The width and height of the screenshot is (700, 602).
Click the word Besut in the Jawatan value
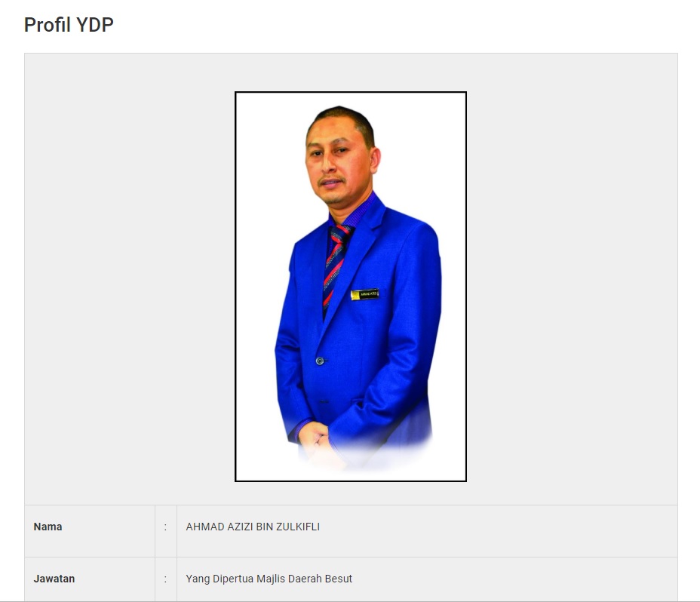pos(339,579)
